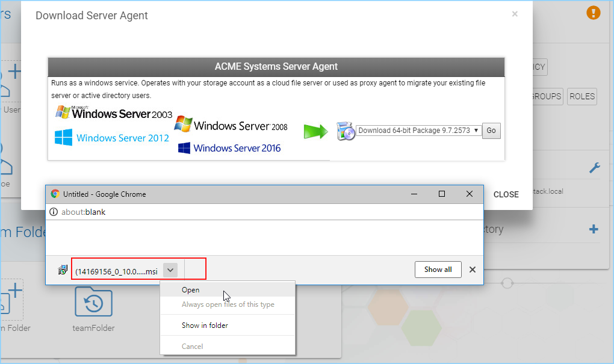Open the GROUPS button in background
Image resolution: width=614 pixels, height=364 pixels.
(x=547, y=96)
